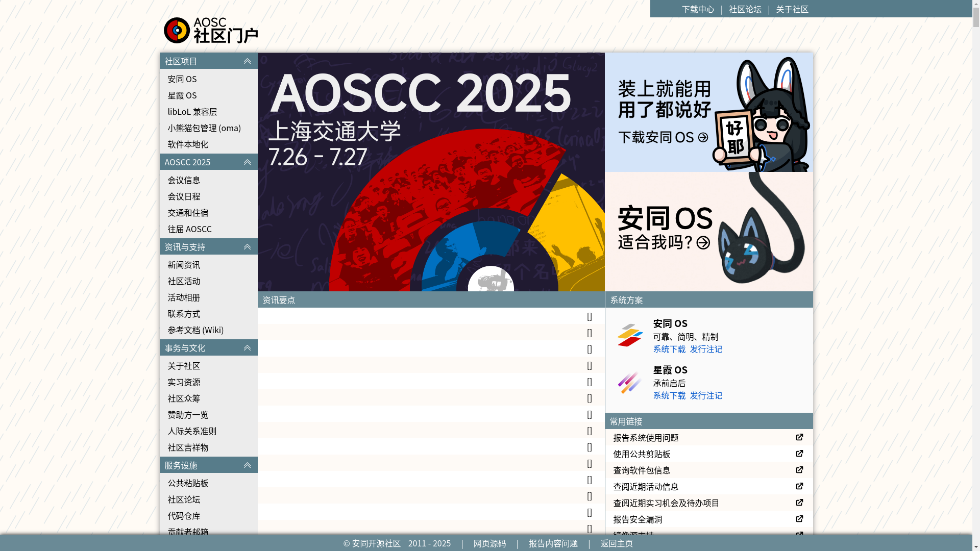Open 关于社区 in the top navigation
980x551 pixels.
(792, 9)
